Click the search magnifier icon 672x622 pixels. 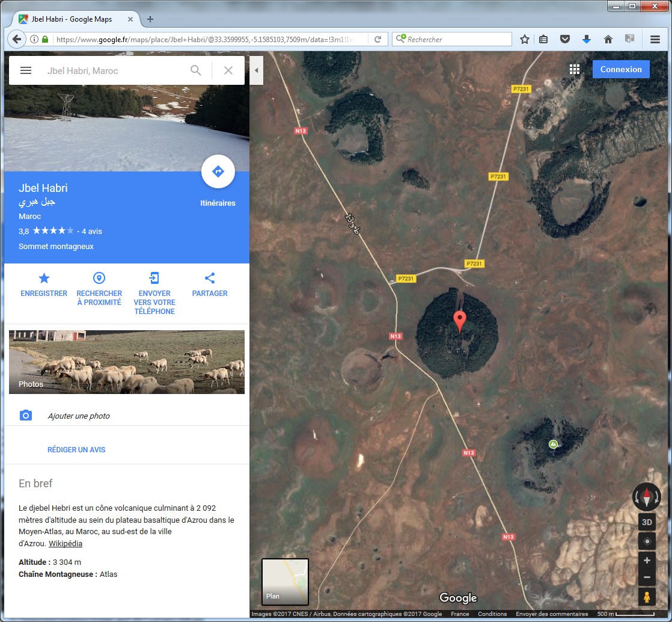pos(196,70)
